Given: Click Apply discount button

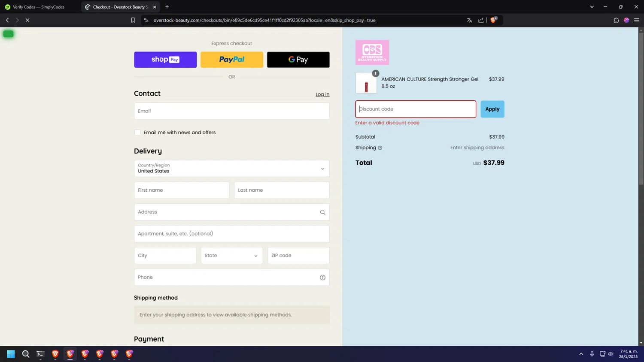Looking at the screenshot, I should (492, 109).
